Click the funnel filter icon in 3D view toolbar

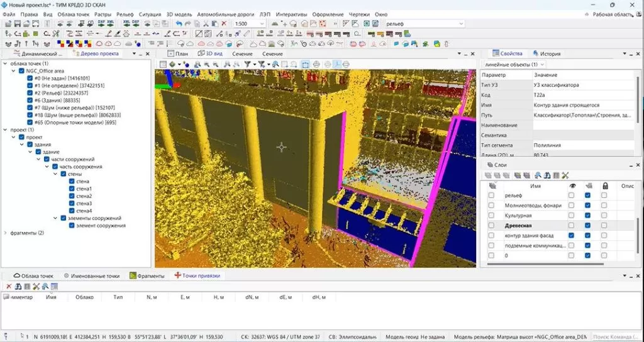click(x=248, y=64)
